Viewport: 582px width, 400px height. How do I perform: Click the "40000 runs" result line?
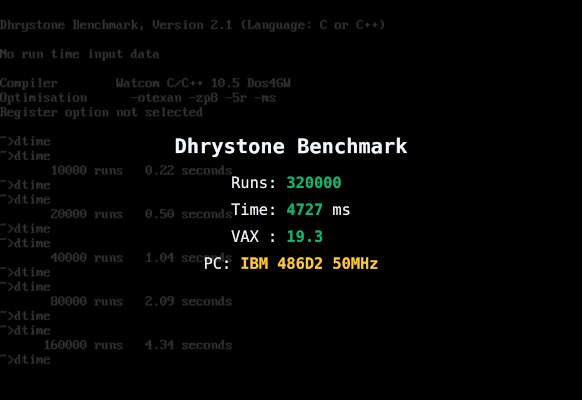coord(141,258)
